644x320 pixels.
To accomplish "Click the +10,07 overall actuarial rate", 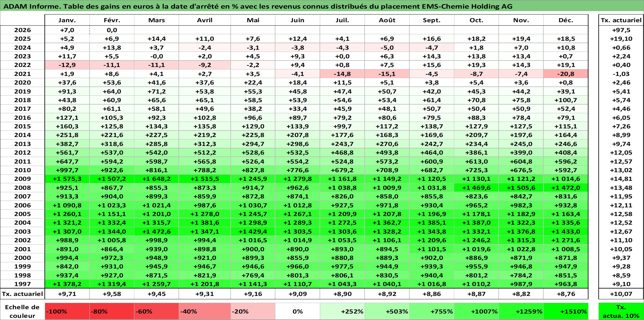I will coord(621,294).
